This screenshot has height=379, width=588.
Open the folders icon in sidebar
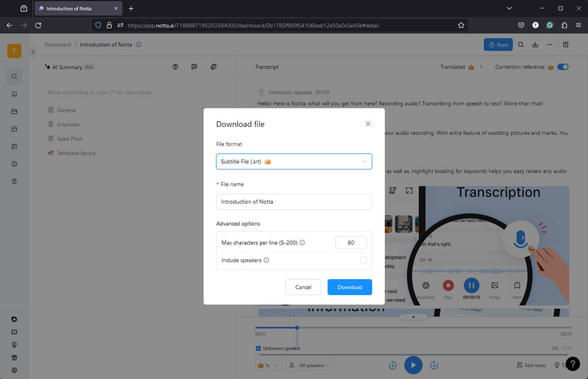click(x=14, y=111)
